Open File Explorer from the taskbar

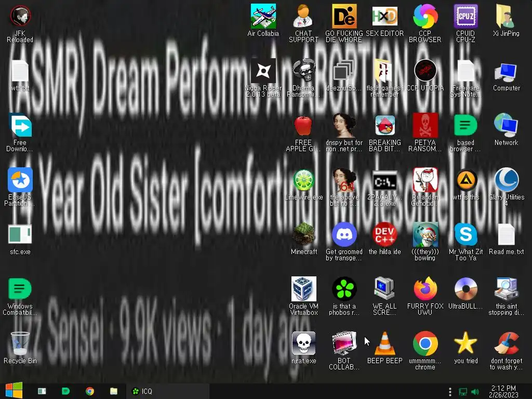point(114,391)
